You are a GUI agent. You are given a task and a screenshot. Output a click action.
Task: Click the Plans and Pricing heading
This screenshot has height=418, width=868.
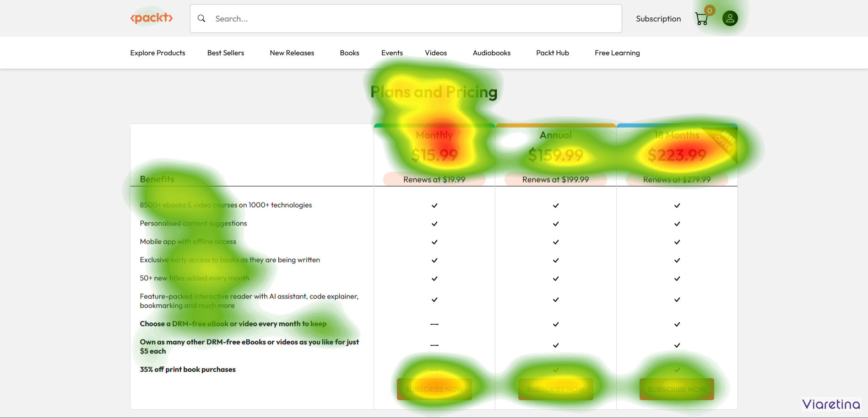click(x=434, y=92)
